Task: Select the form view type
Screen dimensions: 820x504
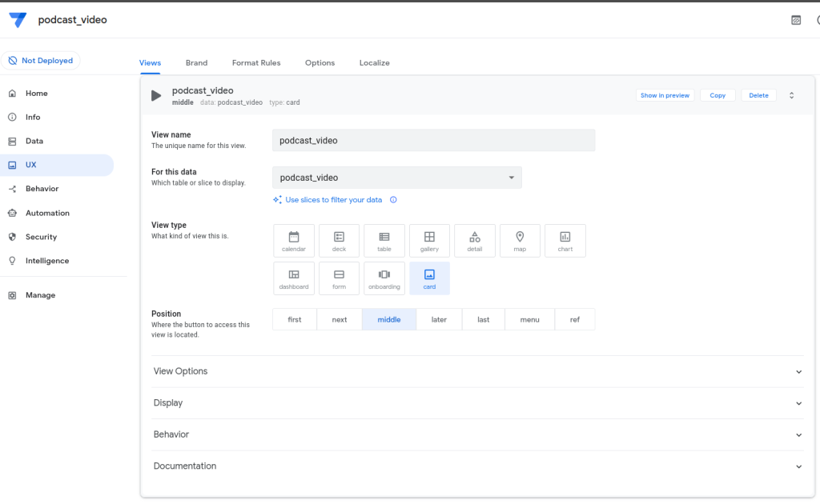Action: [x=339, y=278]
